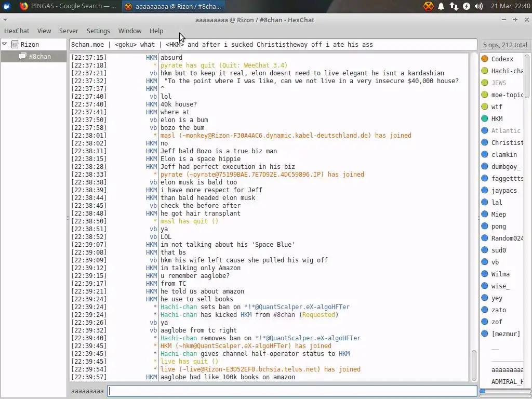Image resolution: width=532 pixels, height=399 pixels.
Task: Select user Miep in user list
Action: pyautogui.click(x=502, y=214)
